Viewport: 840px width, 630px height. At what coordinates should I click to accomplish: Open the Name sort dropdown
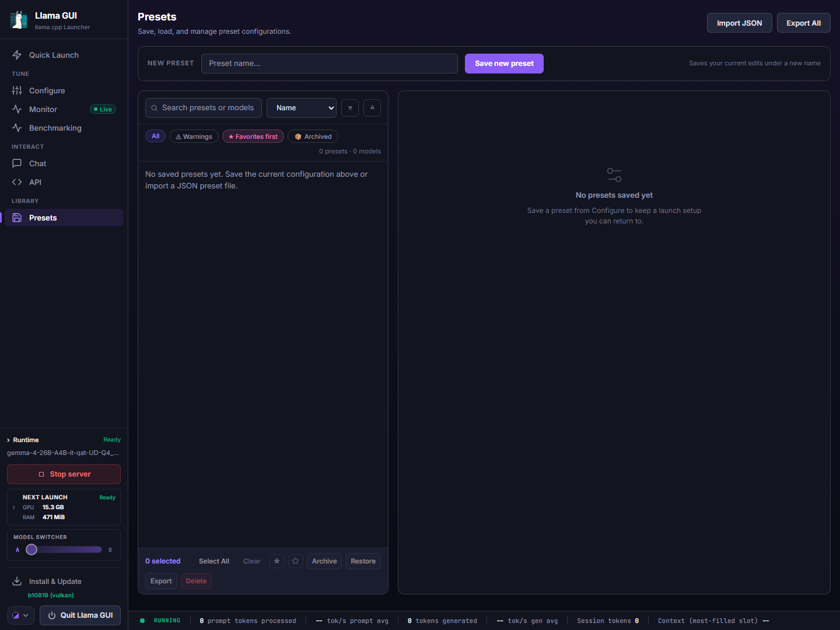302,108
